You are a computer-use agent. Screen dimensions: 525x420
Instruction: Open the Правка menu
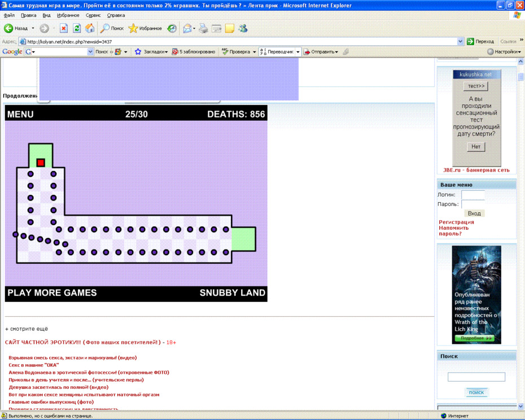(x=28, y=15)
